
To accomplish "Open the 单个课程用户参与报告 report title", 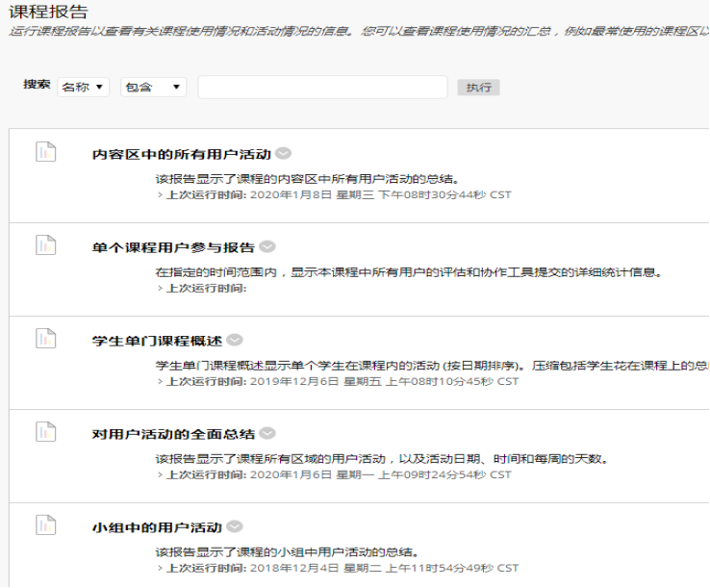I will (173, 247).
